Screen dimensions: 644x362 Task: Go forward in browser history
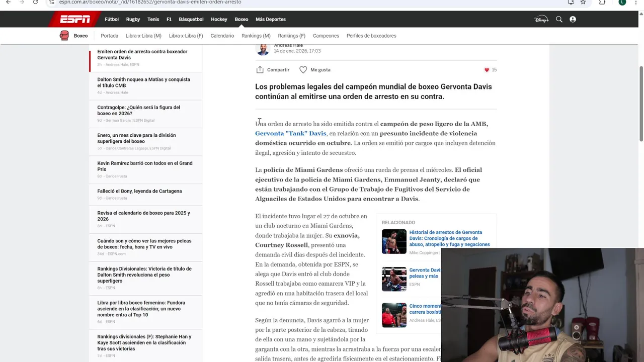click(22, 2)
